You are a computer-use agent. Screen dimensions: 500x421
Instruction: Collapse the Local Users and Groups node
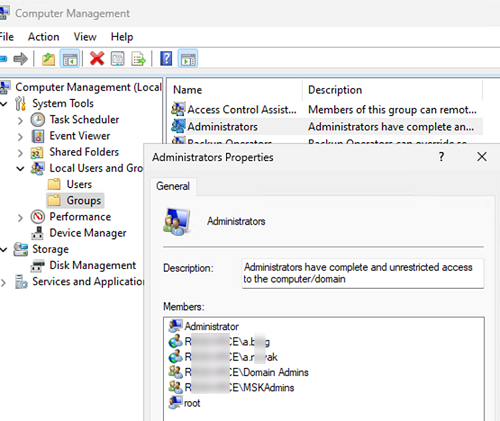20,169
